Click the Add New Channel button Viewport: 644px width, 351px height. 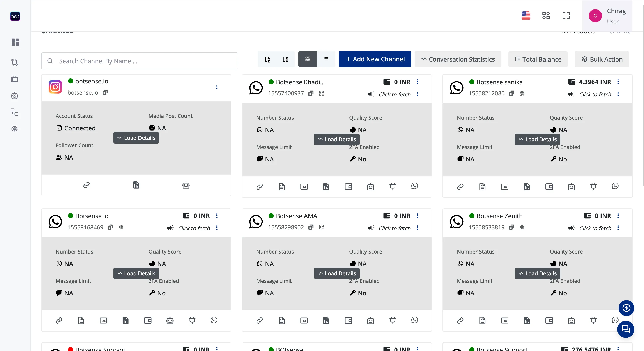(375, 59)
